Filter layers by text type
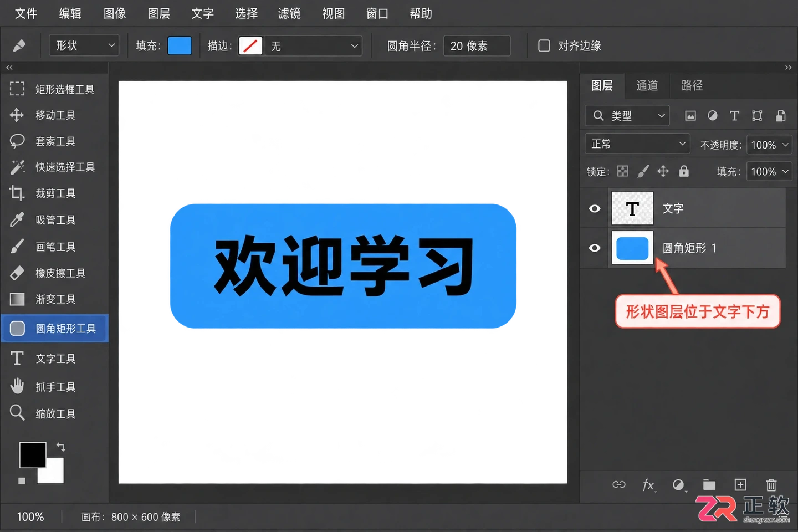 pos(734,116)
